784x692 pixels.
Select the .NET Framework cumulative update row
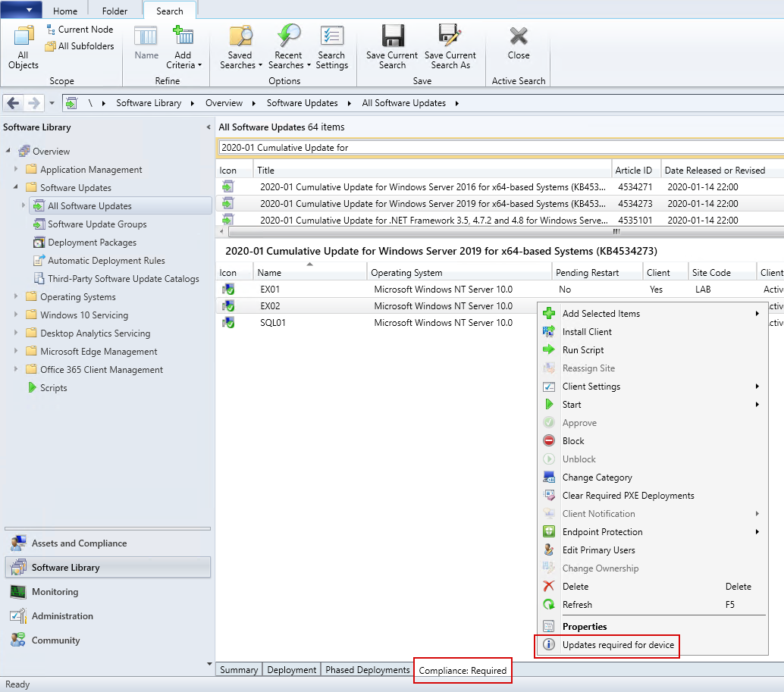click(500, 220)
